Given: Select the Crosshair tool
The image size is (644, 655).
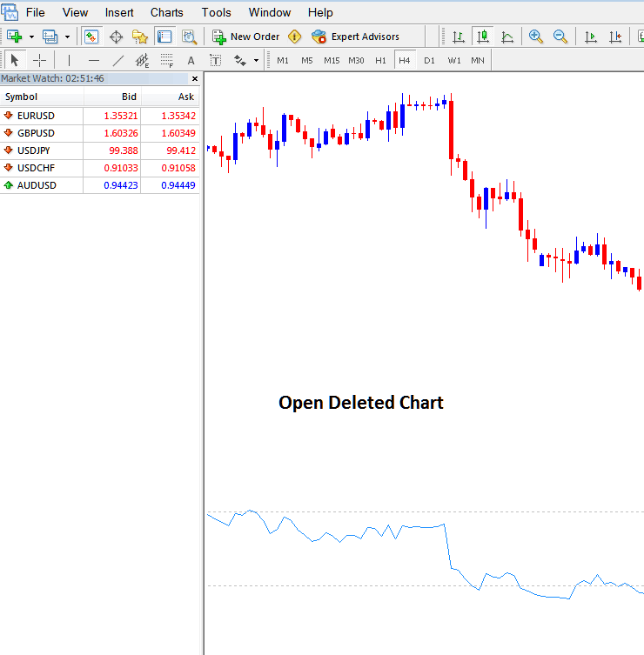Looking at the screenshot, I should [x=39, y=60].
